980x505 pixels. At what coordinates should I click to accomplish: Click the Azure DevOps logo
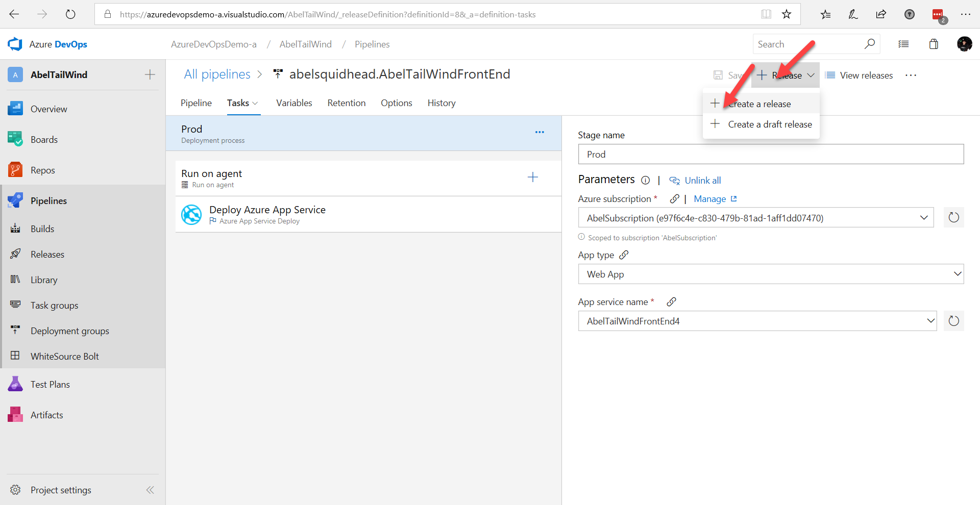tap(15, 44)
